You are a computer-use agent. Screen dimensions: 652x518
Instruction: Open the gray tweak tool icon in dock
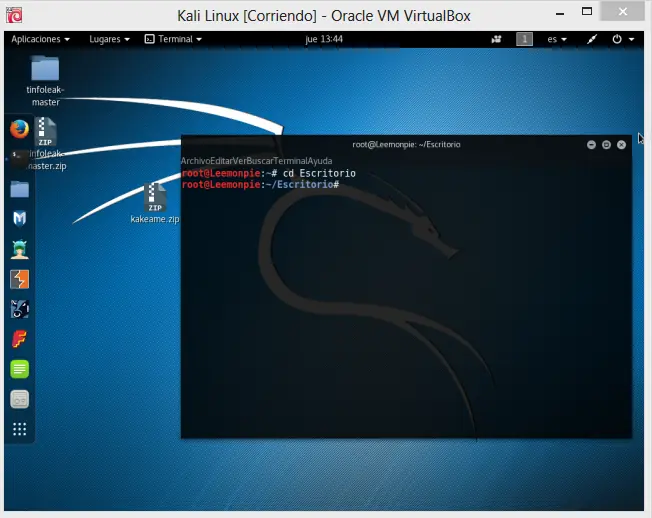(20, 399)
